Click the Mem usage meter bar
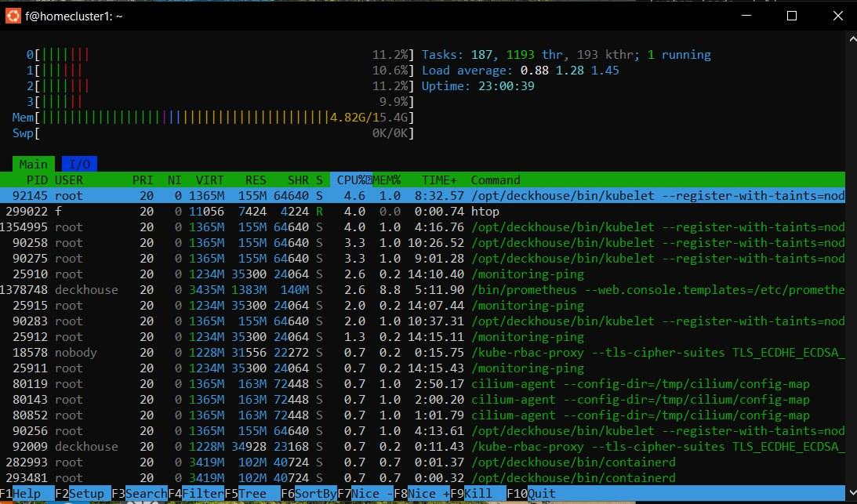The image size is (857, 504). 213,118
